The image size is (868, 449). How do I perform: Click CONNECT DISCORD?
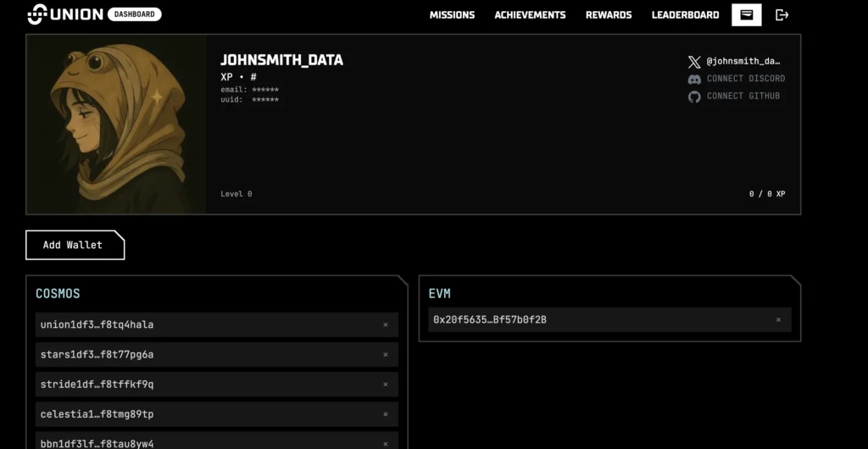[746, 79]
